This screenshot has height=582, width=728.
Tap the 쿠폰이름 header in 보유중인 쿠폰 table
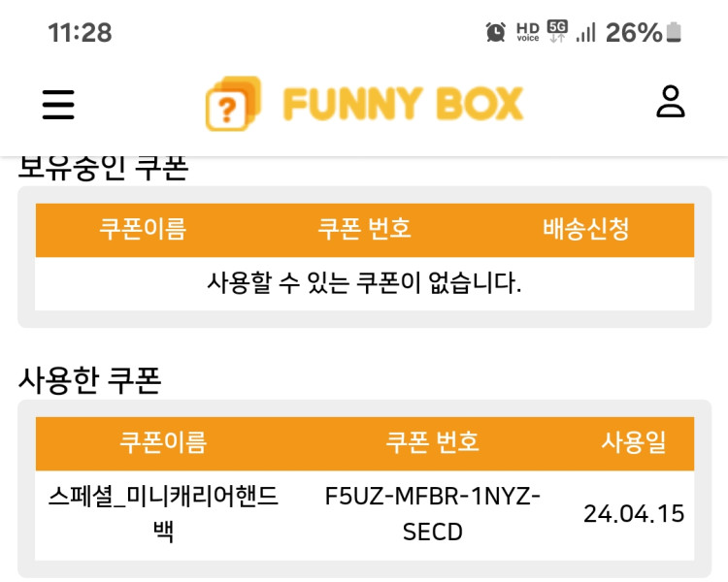[143, 230]
